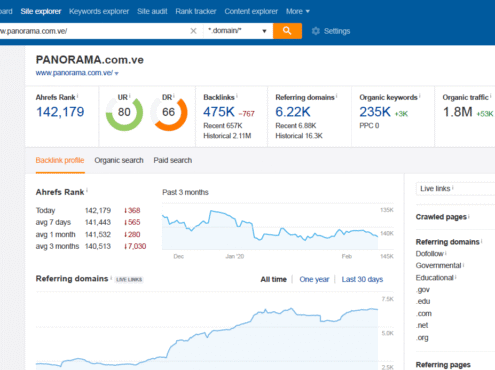Open Content explorer in the top navigation
This screenshot has width=495, height=370.
[251, 11]
